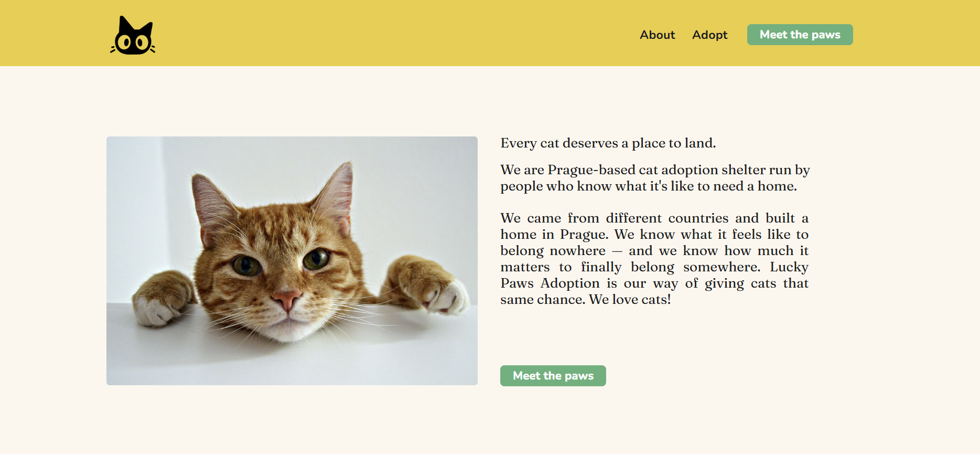Click the paragraph starting We came from
Viewport: 980px width, 454px height.
[654, 259]
